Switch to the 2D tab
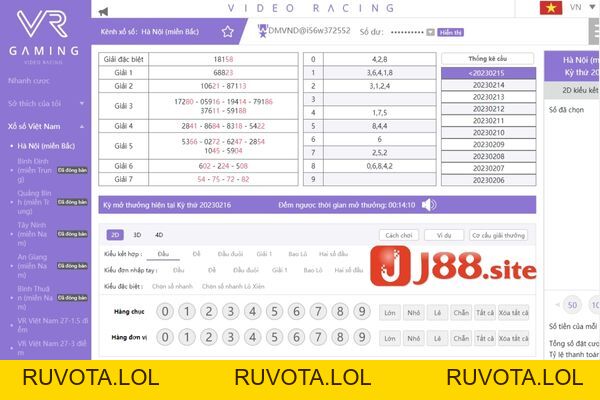Screen dimensions: 600x400 tap(115, 235)
